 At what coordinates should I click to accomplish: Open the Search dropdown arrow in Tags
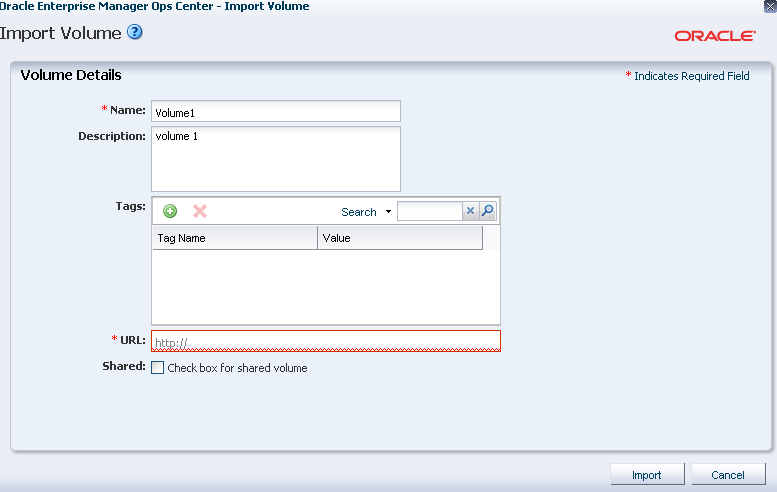[x=388, y=212]
